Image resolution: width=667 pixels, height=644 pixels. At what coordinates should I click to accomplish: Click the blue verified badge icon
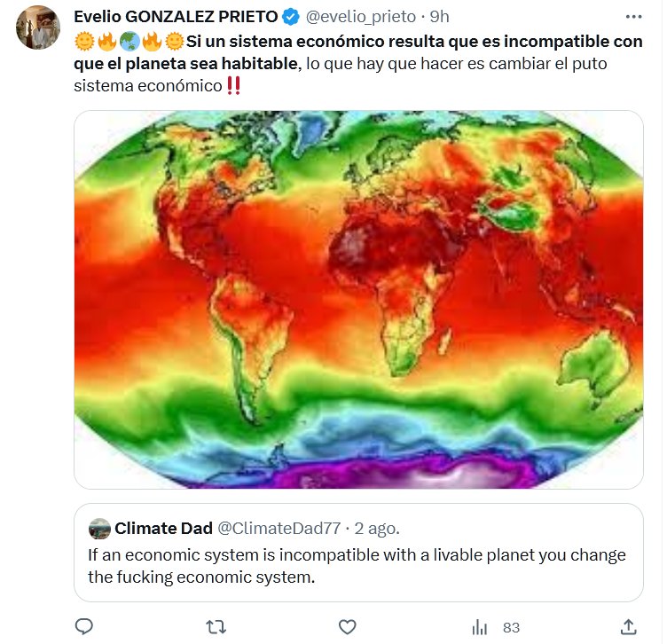pyautogui.click(x=290, y=17)
